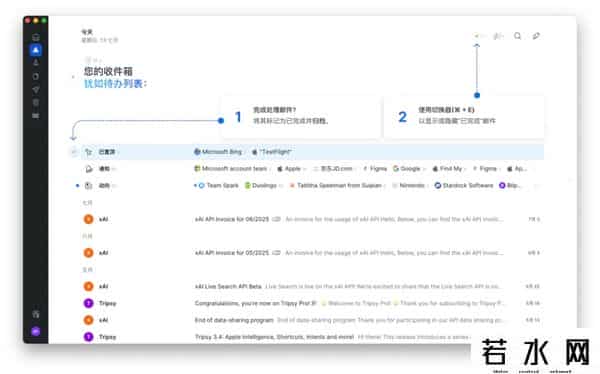Select the pinned 已置顶 group row
Screen dimensions: 600x374
point(312,152)
